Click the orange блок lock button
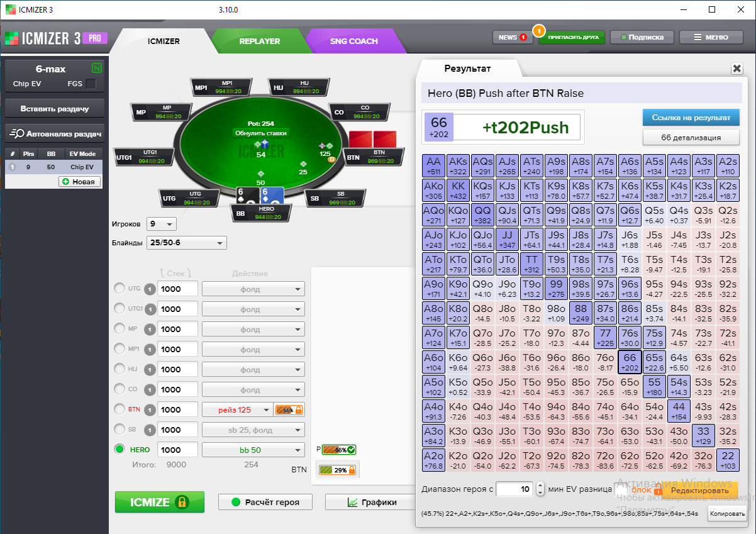This screenshot has height=534, width=756. [647, 490]
